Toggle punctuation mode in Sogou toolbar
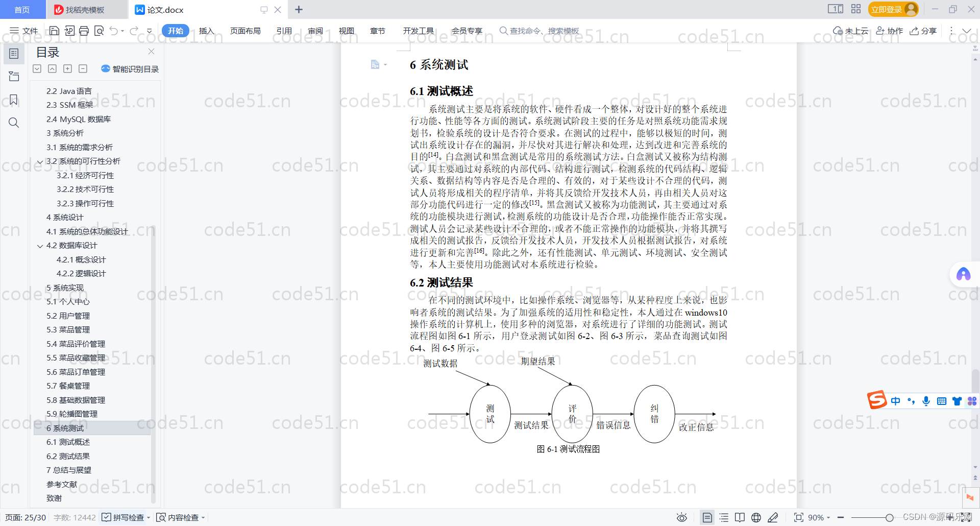Image resolution: width=980 pixels, height=526 pixels. [x=911, y=401]
